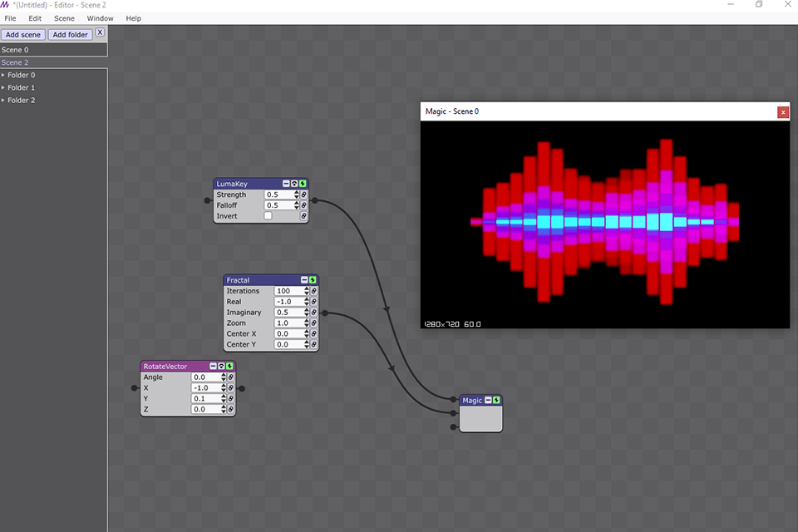This screenshot has height=532, width=798.
Task: Click the link icon beside Angle on RotateVector
Action: pos(230,377)
